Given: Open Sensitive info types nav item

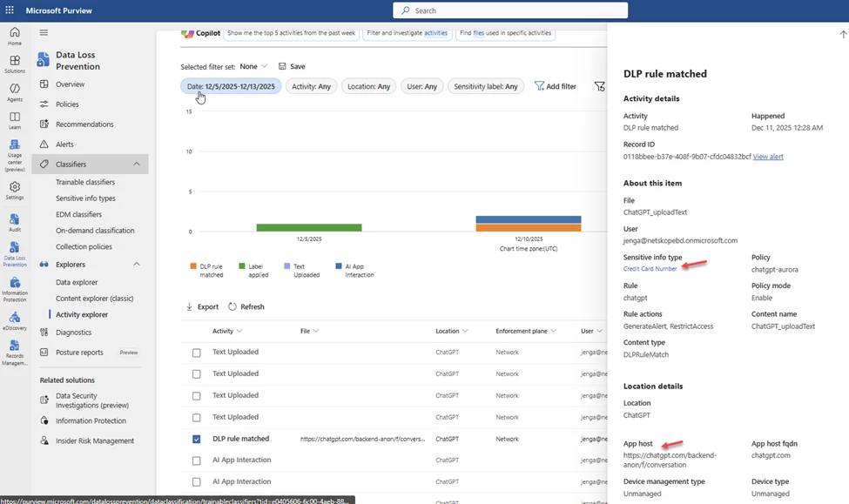Looking at the screenshot, I should (x=85, y=198).
